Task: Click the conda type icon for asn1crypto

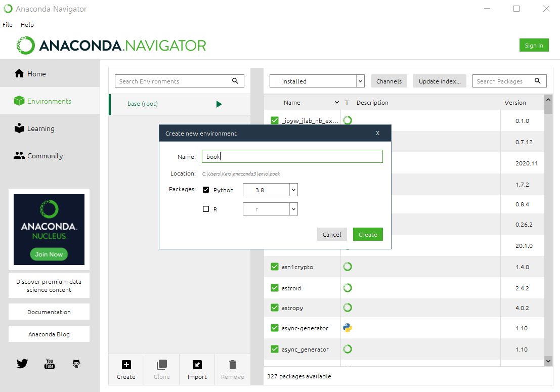Action: coord(348,267)
